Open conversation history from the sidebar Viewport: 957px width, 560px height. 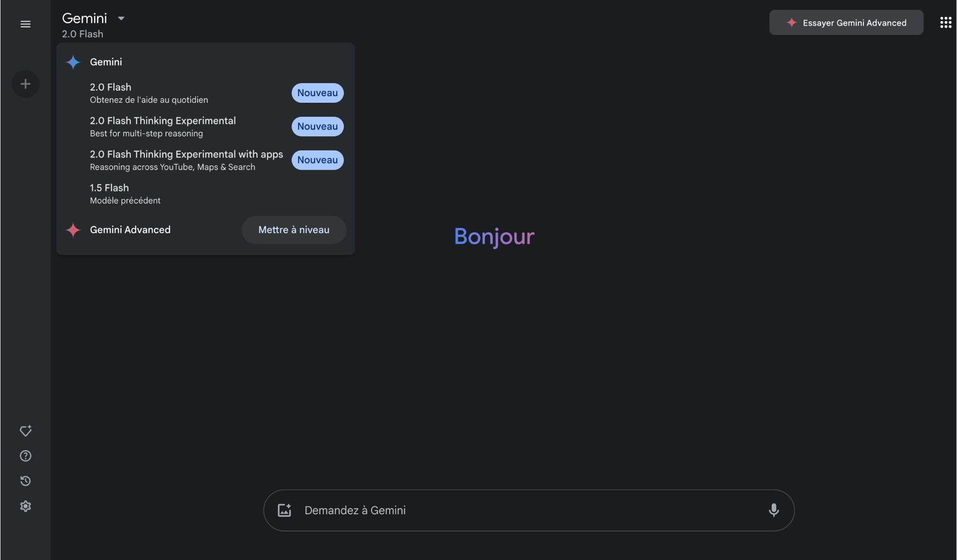(x=25, y=481)
